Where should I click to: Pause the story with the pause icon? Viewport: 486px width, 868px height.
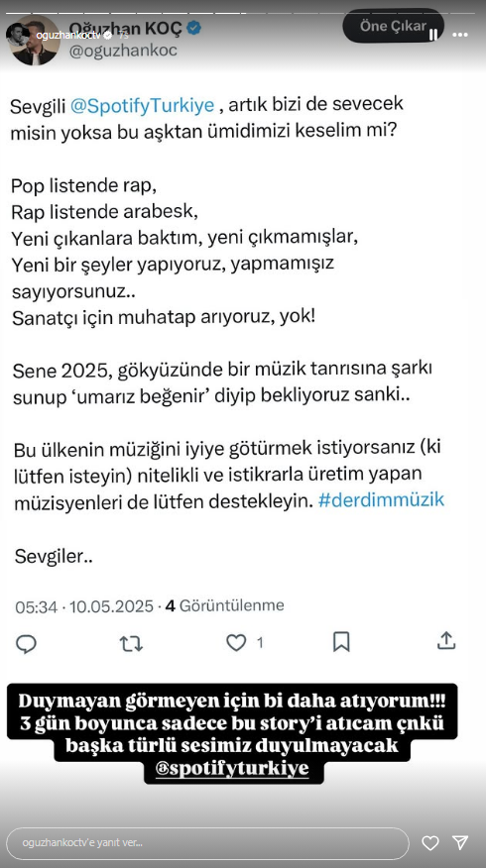(433, 35)
